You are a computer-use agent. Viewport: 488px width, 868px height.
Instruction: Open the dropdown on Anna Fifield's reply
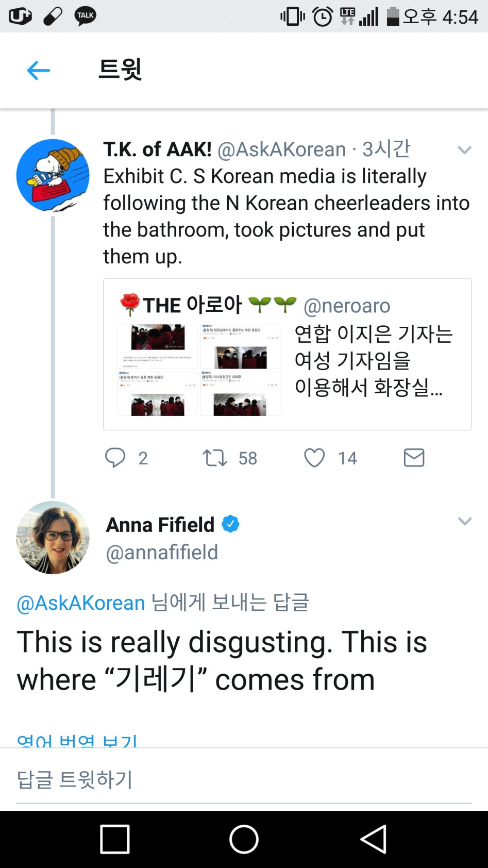(464, 521)
